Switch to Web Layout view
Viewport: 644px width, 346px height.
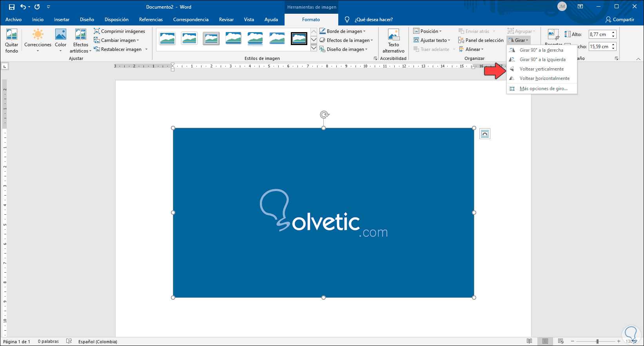click(561, 341)
